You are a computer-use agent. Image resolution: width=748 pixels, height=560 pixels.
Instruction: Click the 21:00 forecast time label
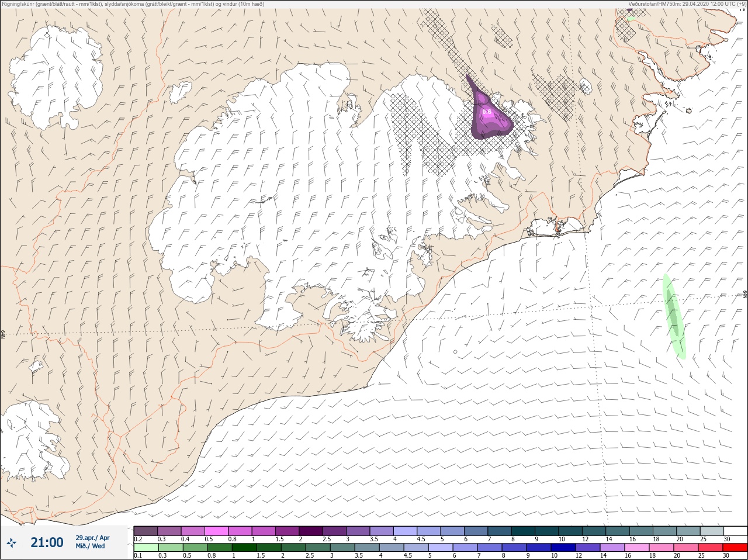47,542
